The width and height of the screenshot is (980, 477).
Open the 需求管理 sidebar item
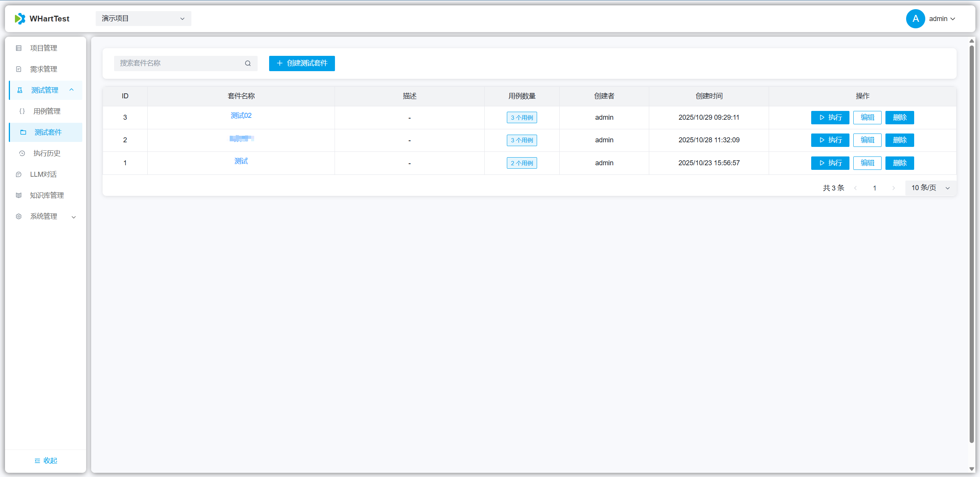[44, 69]
